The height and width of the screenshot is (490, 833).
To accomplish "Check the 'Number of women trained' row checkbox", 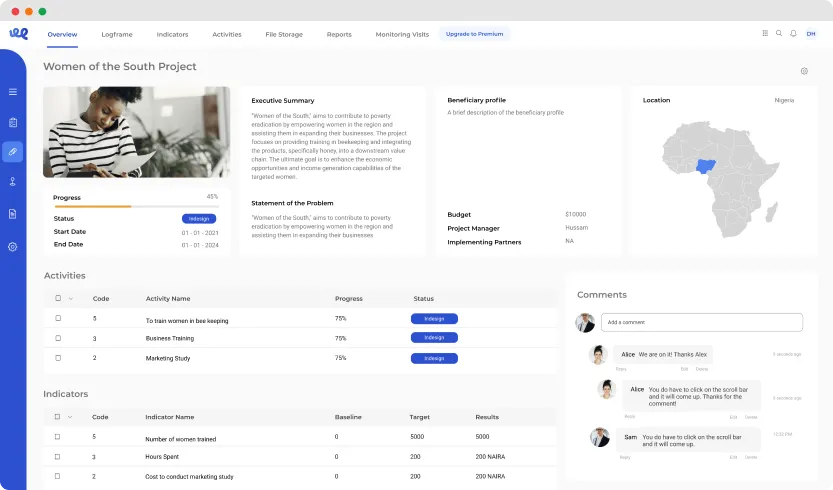I will click(x=57, y=436).
